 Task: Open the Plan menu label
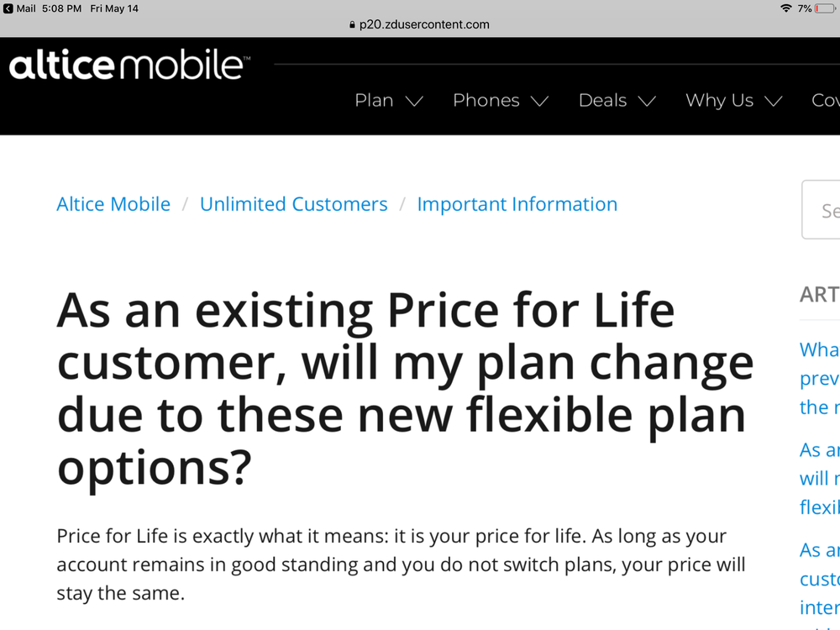point(374,101)
